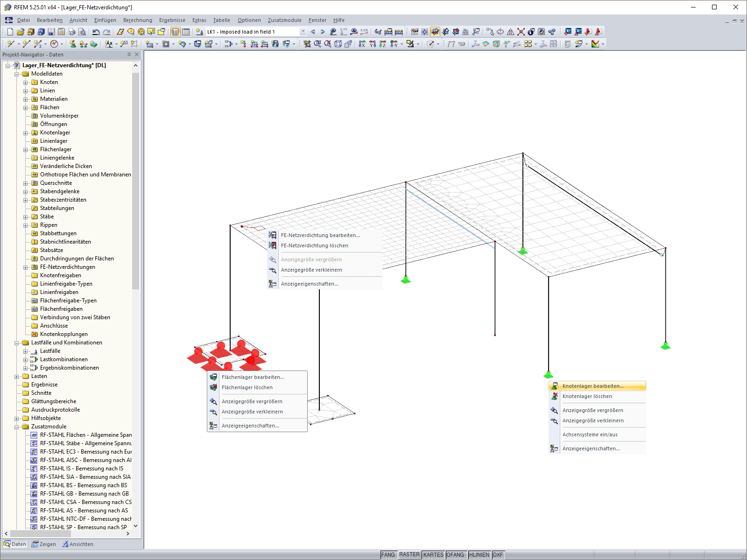Screen dimensions: 747x560
Task: Expand the Materialien tree node
Action: (x=26, y=99)
